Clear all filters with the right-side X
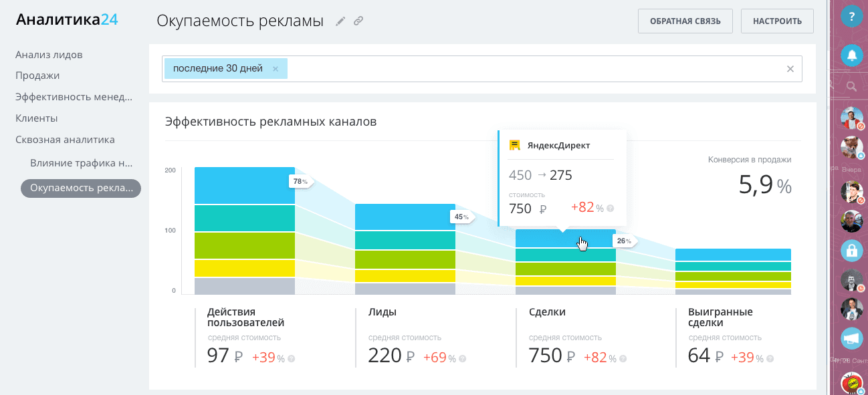The width and height of the screenshot is (868, 395). [790, 68]
